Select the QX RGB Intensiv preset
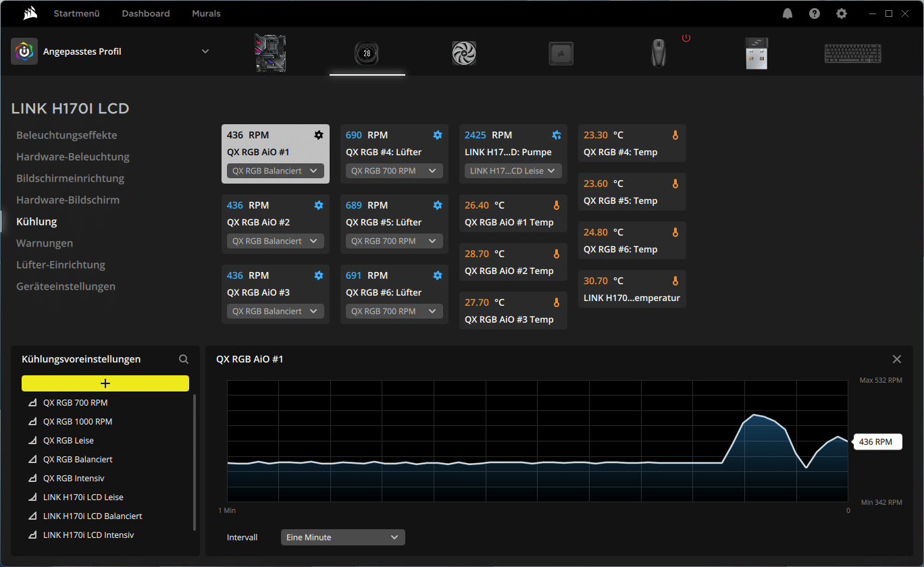This screenshot has height=567, width=924. coord(74,478)
